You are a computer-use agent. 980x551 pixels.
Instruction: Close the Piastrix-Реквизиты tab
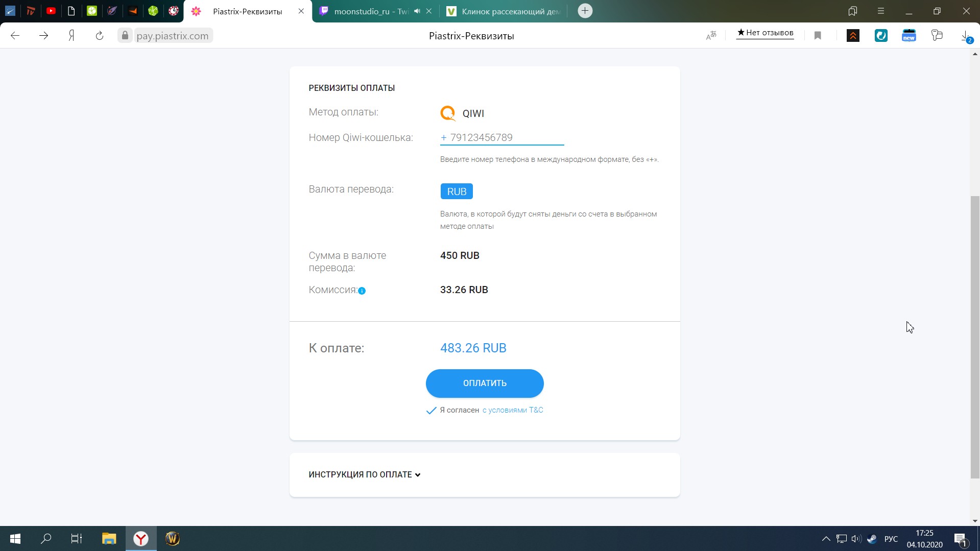tap(301, 11)
